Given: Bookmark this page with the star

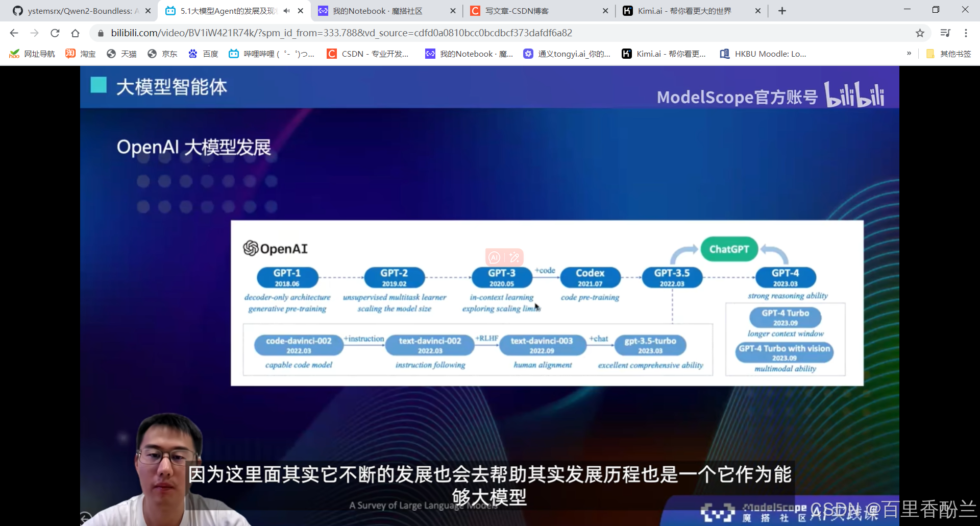Looking at the screenshot, I should (x=920, y=33).
